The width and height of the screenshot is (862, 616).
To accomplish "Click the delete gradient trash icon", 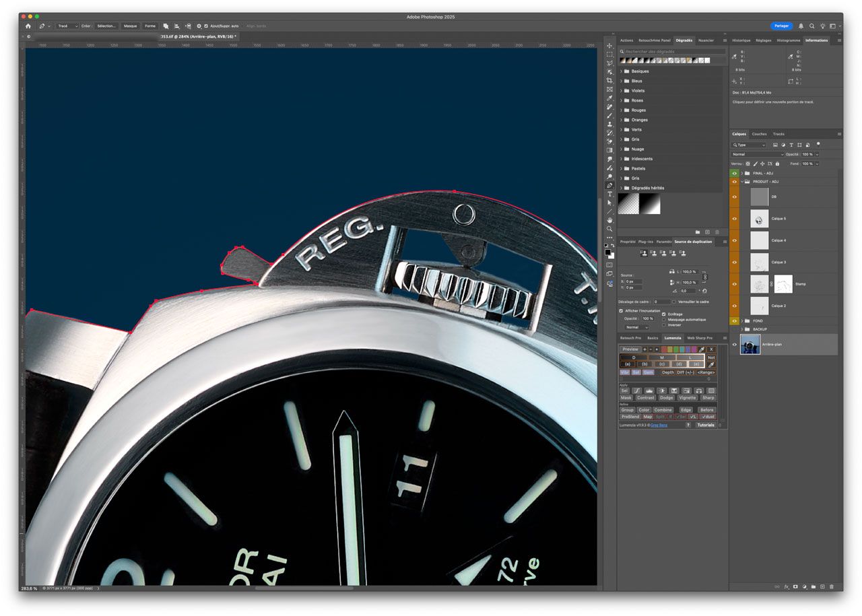I will point(717,232).
